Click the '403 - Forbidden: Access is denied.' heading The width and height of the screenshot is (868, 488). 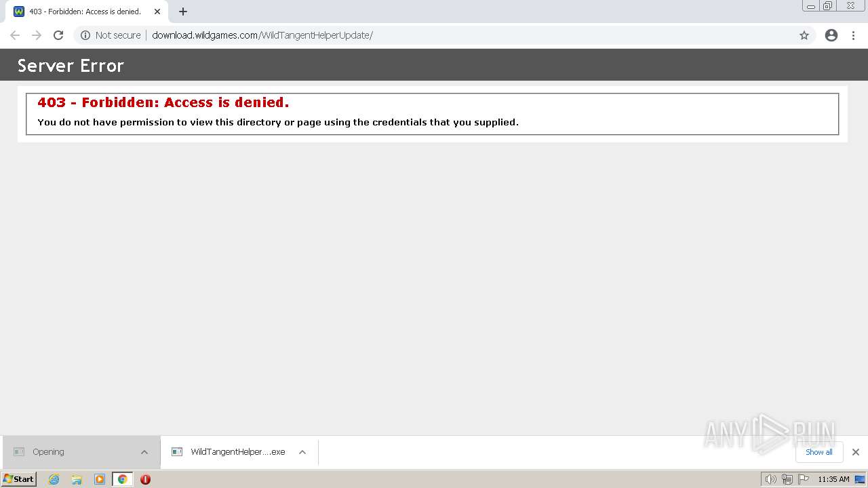click(x=163, y=102)
